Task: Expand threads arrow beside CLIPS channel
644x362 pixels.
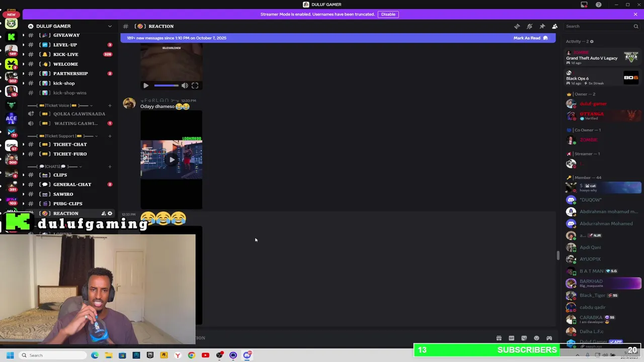Action: point(23,175)
